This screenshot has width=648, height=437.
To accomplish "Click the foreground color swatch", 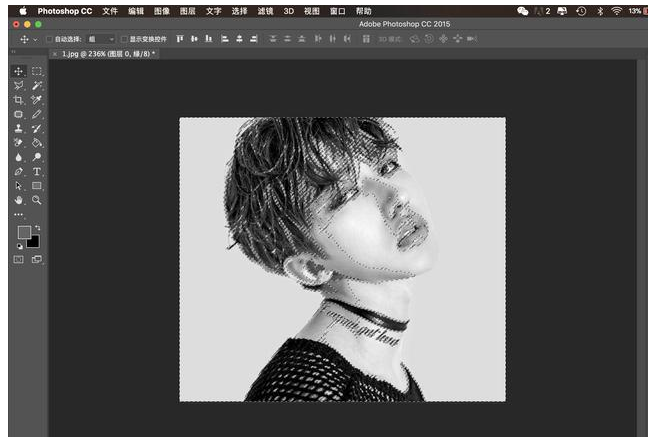I will (x=24, y=232).
